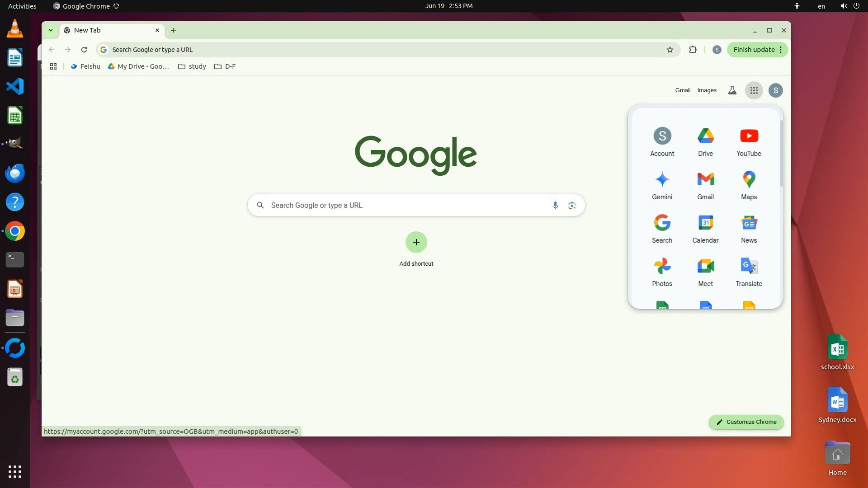The height and width of the screenshot is (488, 868).
Task: Open the Gmail link at top
Action: [x=683, y=90]
